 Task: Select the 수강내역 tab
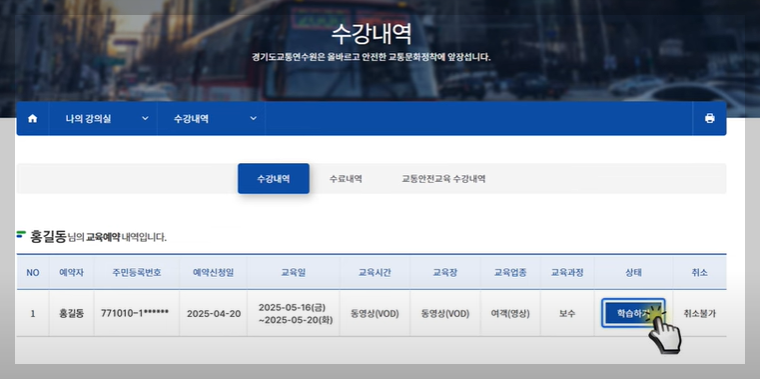tap(273, 178)
